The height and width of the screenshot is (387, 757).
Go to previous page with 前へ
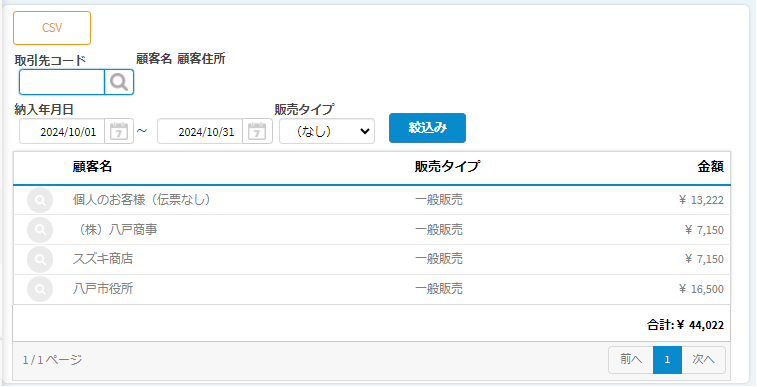tap(631, 360)
